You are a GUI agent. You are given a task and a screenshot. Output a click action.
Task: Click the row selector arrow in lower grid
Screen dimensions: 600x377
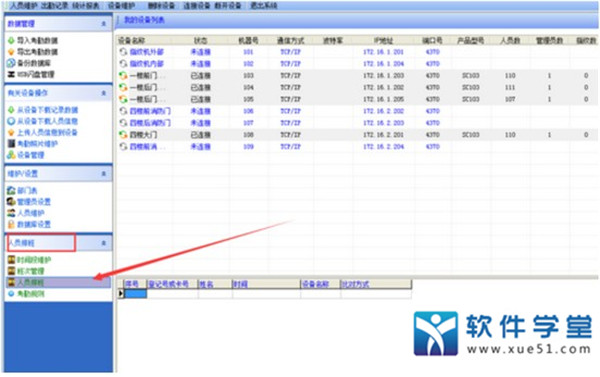click(121, 294)
